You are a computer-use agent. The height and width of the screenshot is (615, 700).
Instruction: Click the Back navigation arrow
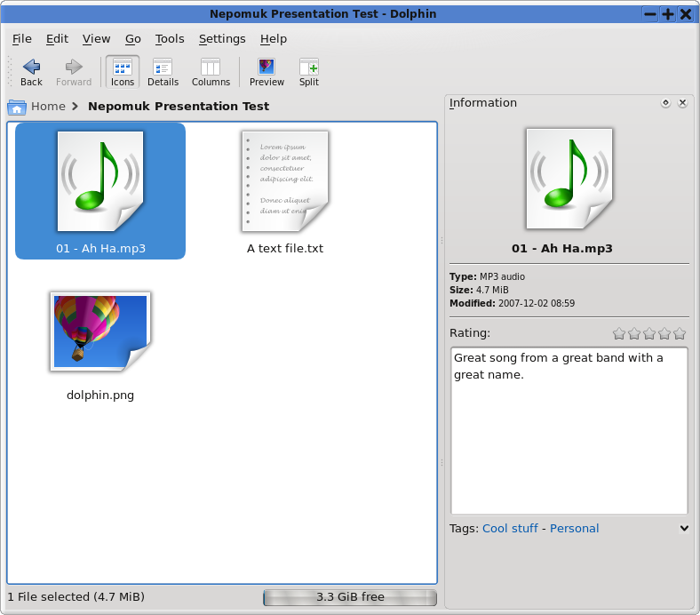tap(31, 71)
